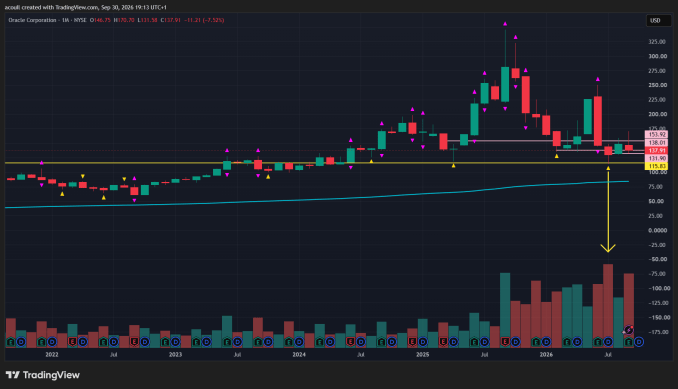Click the 250.00 price axis label
The image size is (678, 389).
657,85
